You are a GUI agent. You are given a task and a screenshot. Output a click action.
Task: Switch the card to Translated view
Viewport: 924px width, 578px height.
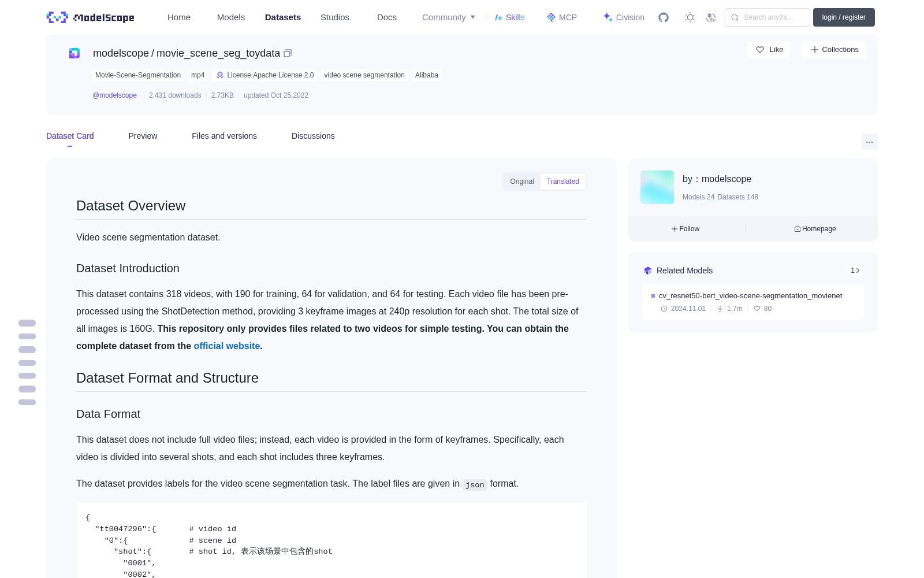[563, 181]
